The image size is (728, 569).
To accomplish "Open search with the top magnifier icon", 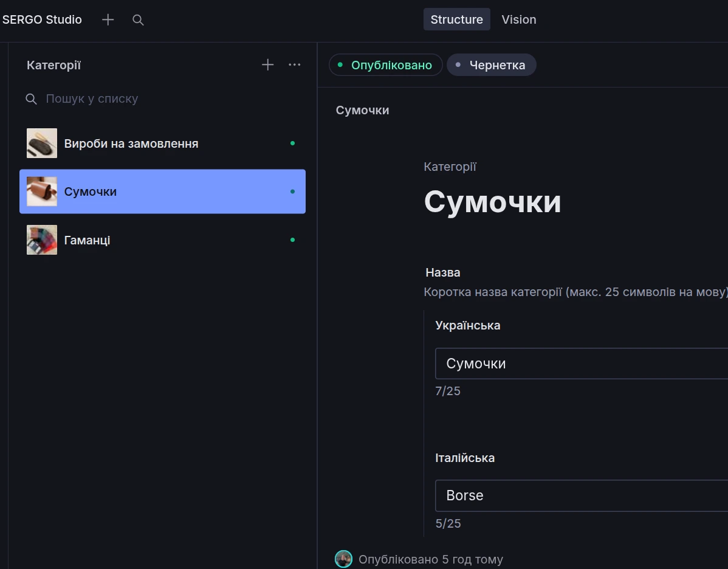I will [138, 19].
